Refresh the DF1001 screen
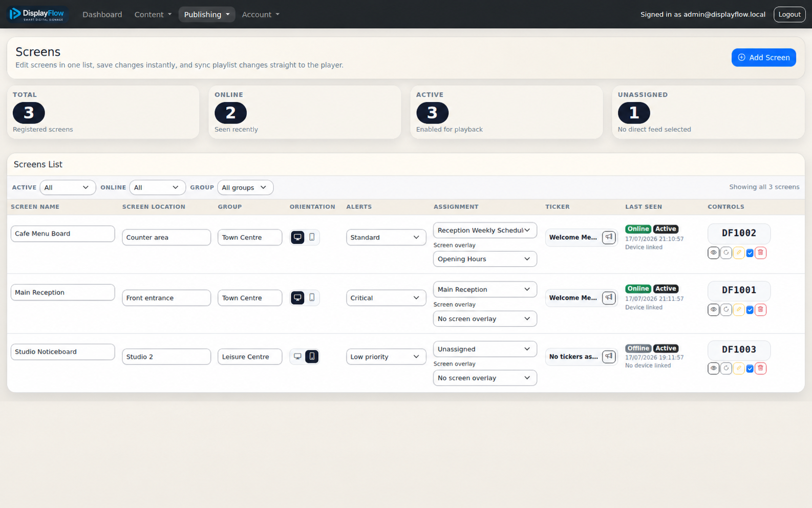Image resolution: width=812 pixels, height=508 pixels. [726, 309]
